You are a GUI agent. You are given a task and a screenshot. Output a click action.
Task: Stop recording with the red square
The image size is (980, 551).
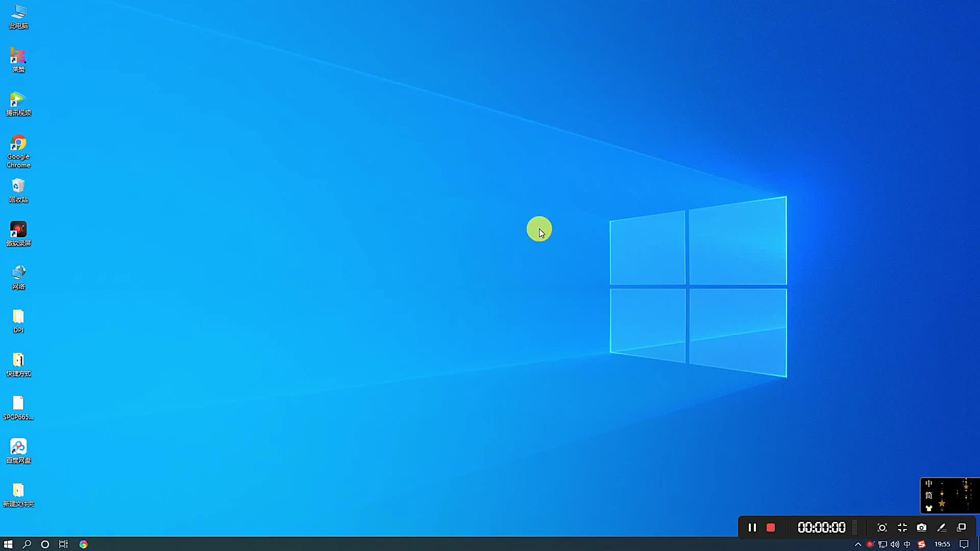pos(771,528)
